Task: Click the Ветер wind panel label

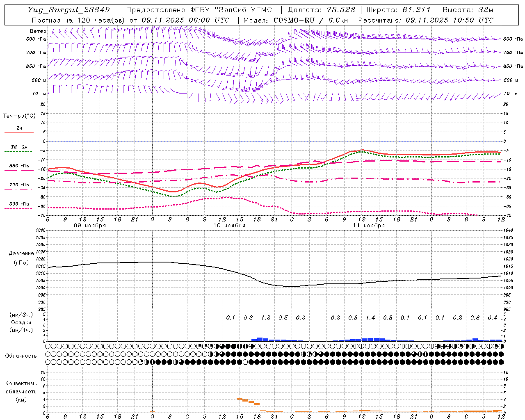Action: coord(38,31)
